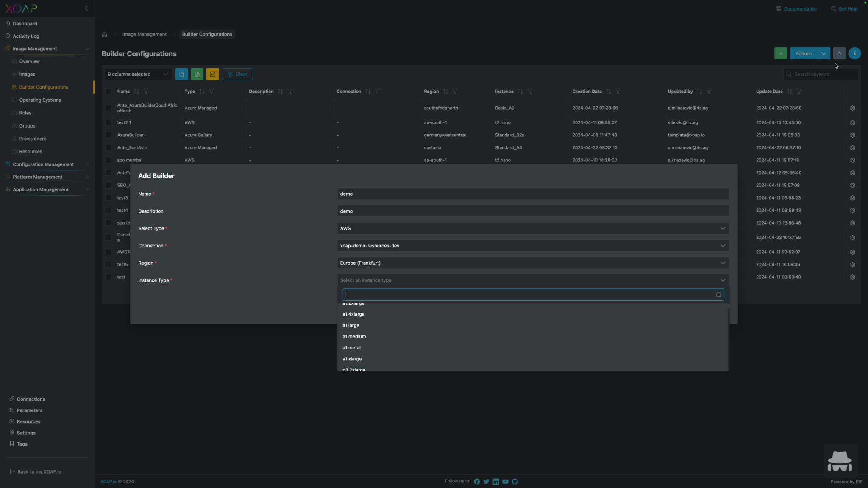This screenshot has height=488, width=868.
Task: Open the Region Europe (Frankfurt) dropdown
Action: [533, 263]
